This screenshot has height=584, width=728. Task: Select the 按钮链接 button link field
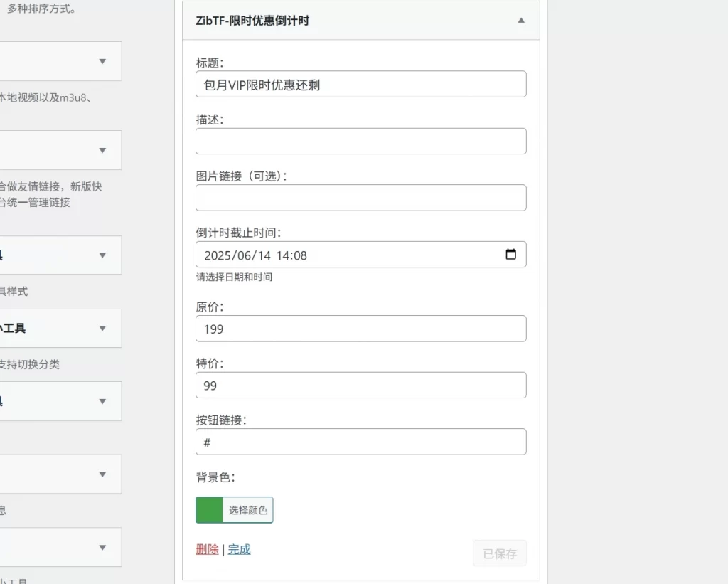(360, 441)
